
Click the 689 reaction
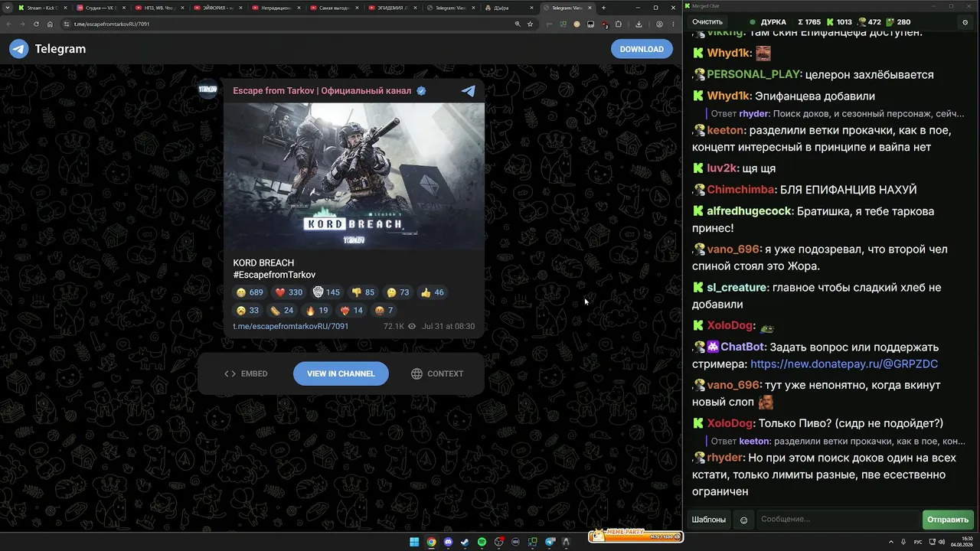250,292
